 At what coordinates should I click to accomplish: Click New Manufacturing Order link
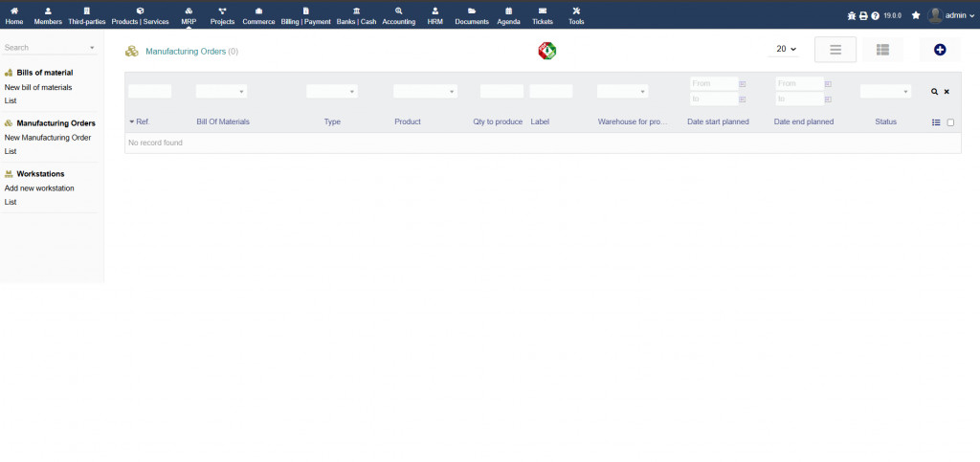pos(48,138)
